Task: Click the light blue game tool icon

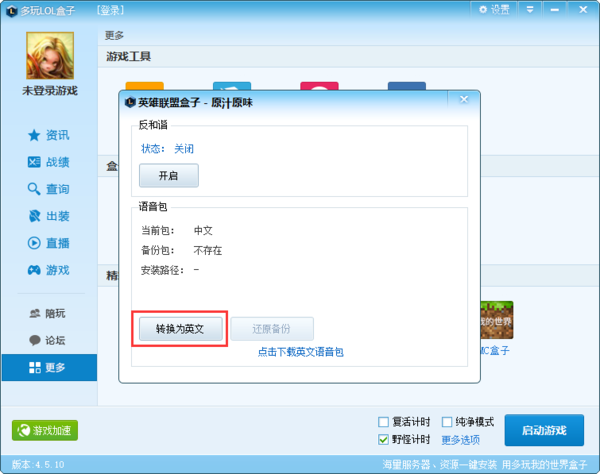Action: pyautogui.click(x=232, y=86)
